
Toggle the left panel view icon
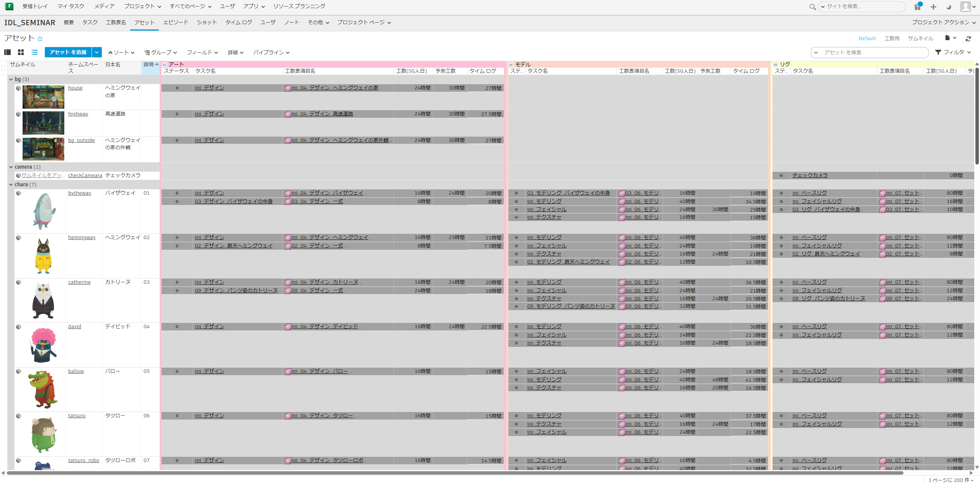coord(7,52)
